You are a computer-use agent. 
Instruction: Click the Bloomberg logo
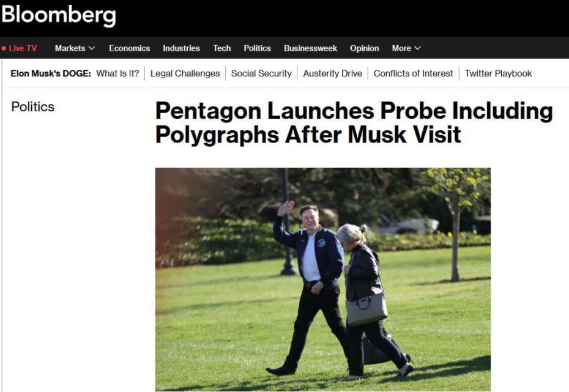[58, 15]
